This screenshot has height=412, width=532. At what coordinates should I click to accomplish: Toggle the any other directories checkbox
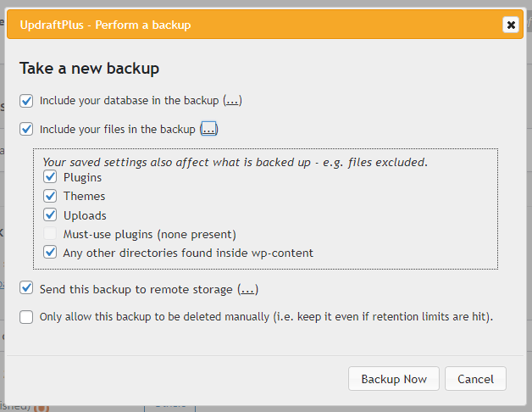[x=50, y=253]
